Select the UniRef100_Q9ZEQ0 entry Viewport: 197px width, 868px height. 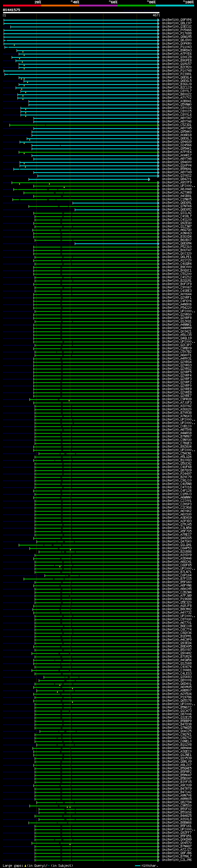pyautogui.click(x=177, y=223)
